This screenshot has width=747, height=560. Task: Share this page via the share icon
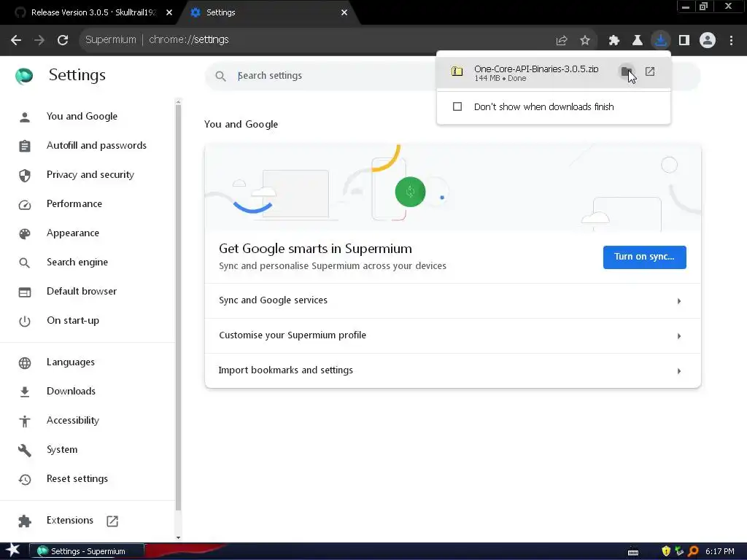point(562,41)
